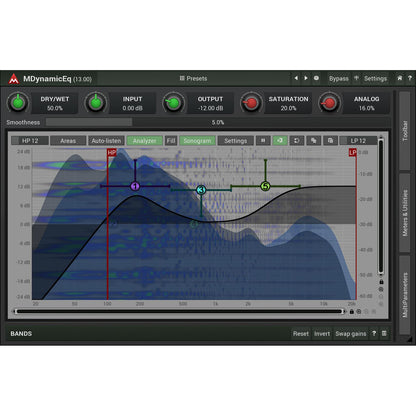Go to the next preset arrow
Image resolution: width=416 pixels, height=416 pixels.
(306, 78)
